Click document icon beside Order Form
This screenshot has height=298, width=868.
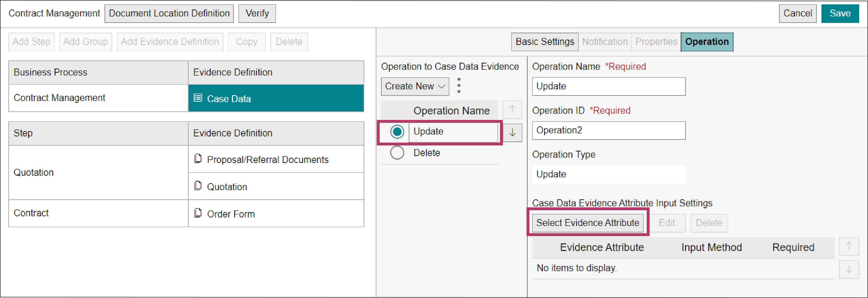(198, 213)
